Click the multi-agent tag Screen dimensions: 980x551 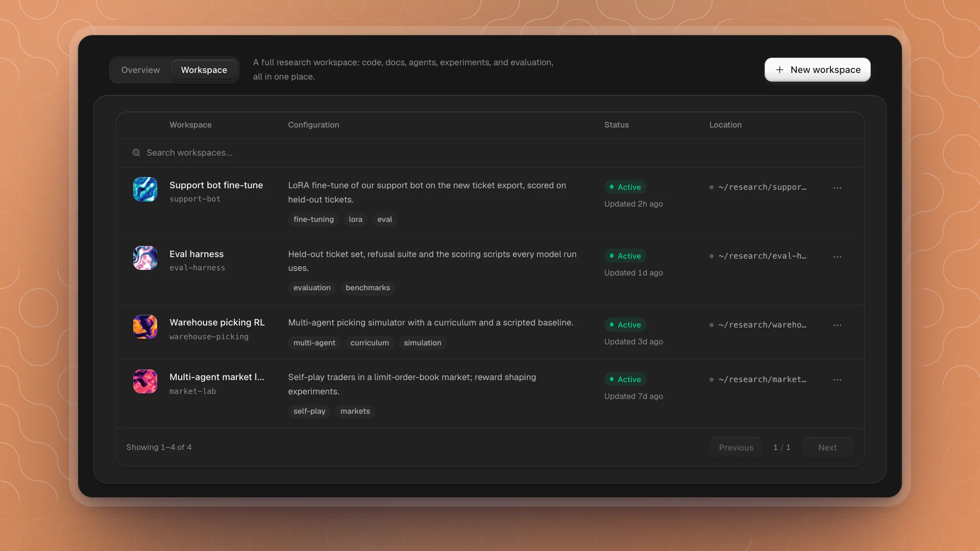click(x=314, y=343)
